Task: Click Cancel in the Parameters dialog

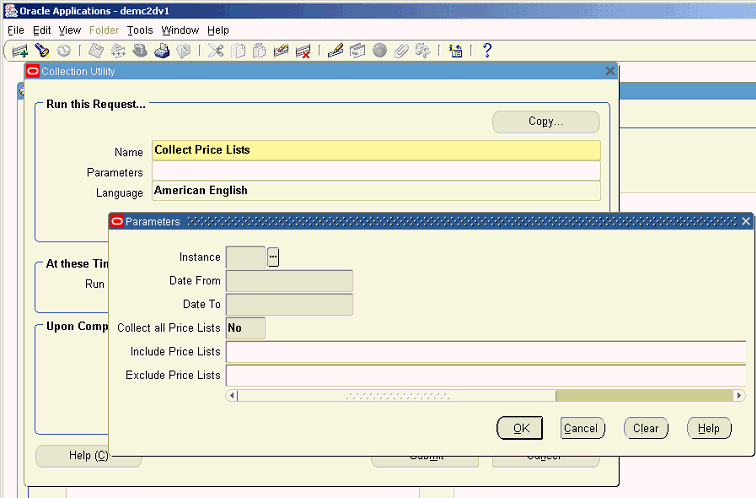Action: click(x=582, y=428)
